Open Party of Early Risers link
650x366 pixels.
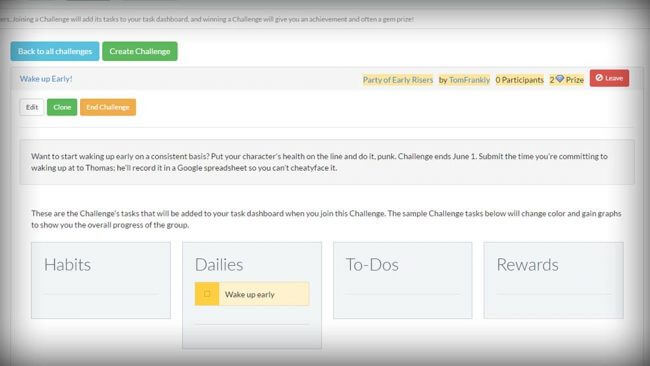(x=398, y=80)
